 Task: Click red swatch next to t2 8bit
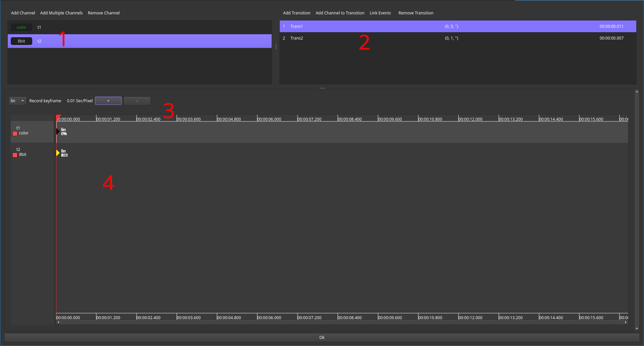coord(15,155)
